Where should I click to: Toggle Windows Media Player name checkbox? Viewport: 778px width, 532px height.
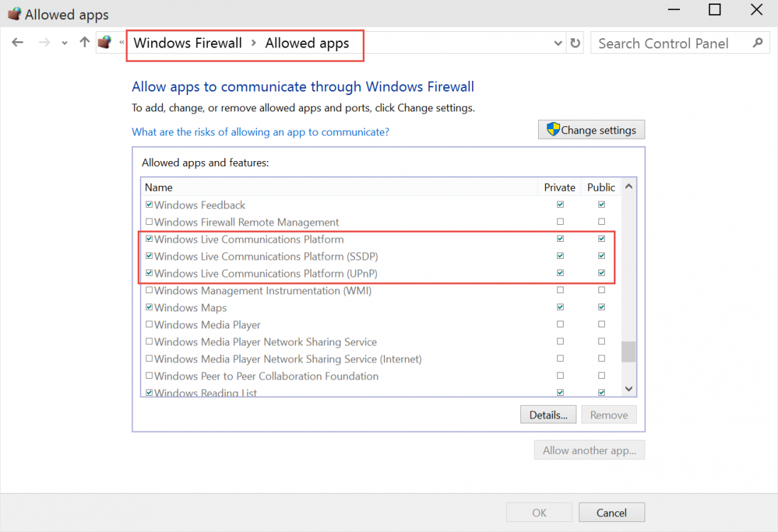point(149,324)
